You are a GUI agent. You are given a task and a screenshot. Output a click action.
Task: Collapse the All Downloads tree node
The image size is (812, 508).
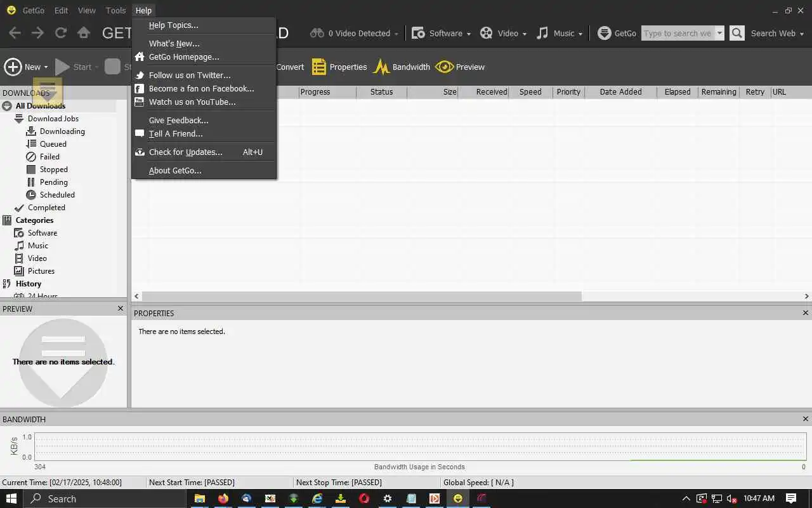7,106
